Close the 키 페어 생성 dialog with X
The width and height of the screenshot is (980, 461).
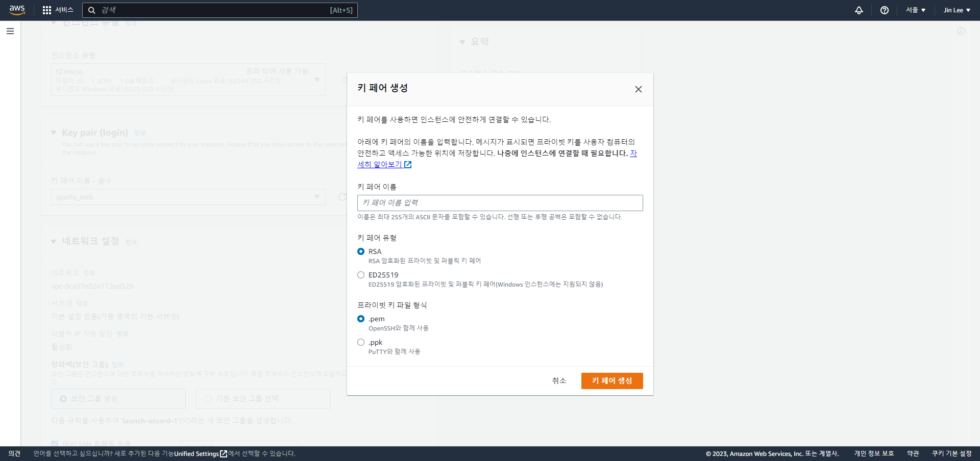(638, 89)
